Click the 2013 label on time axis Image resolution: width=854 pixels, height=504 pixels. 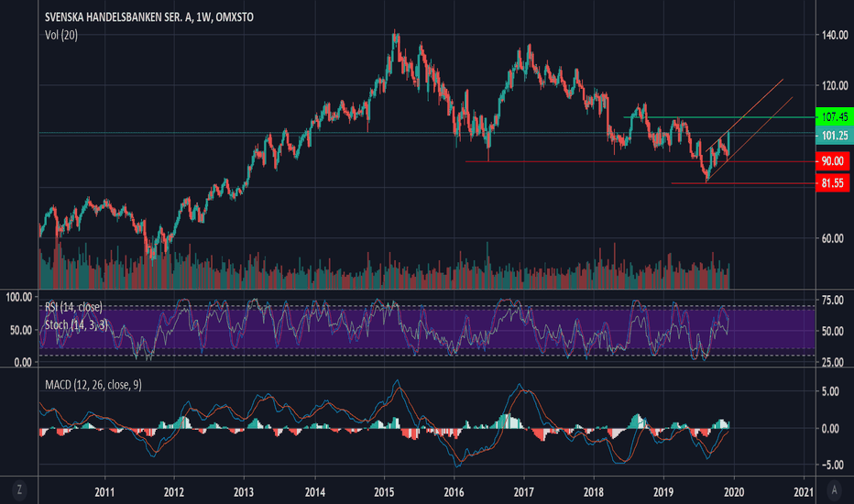click(x=244, y=492)
